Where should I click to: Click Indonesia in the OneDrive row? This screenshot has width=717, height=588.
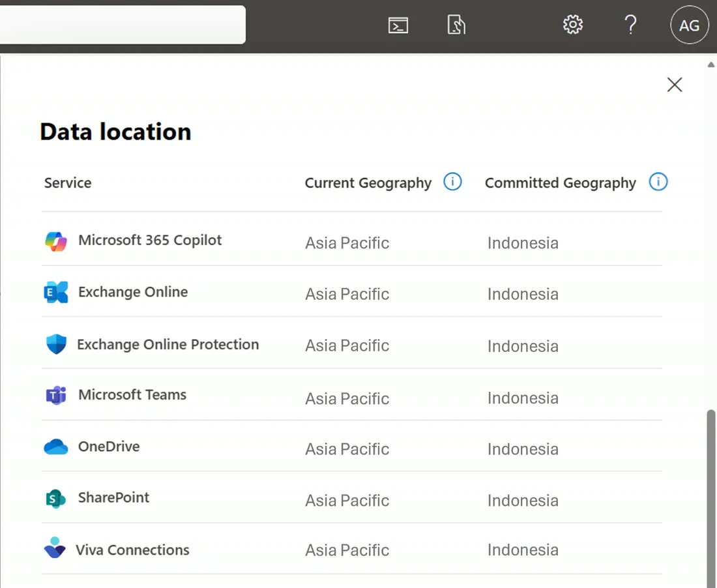(x=523, y=449)
